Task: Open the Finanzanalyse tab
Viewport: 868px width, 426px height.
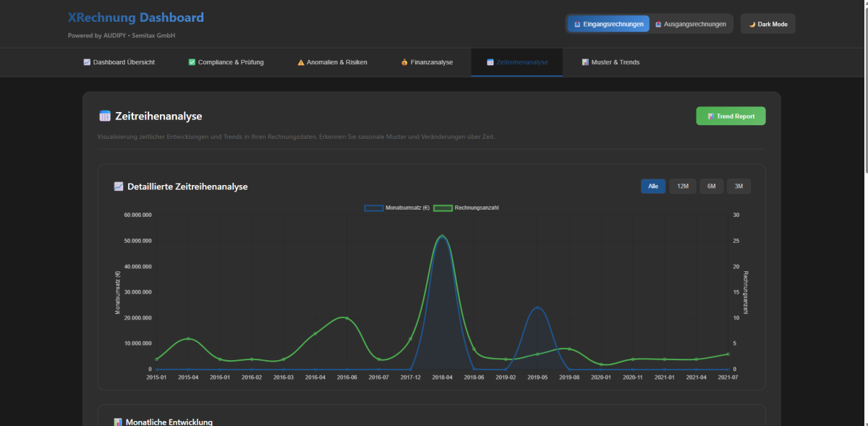Action: click(x=427, y=62)
